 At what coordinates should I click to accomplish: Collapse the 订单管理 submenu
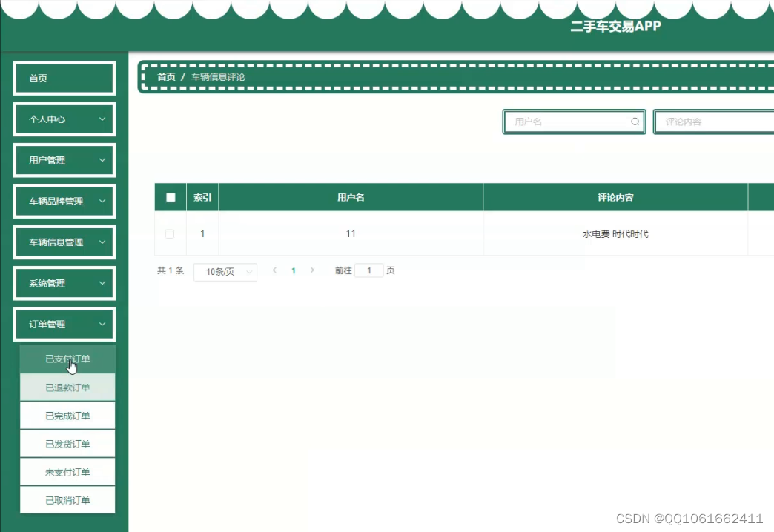point(64,324)
